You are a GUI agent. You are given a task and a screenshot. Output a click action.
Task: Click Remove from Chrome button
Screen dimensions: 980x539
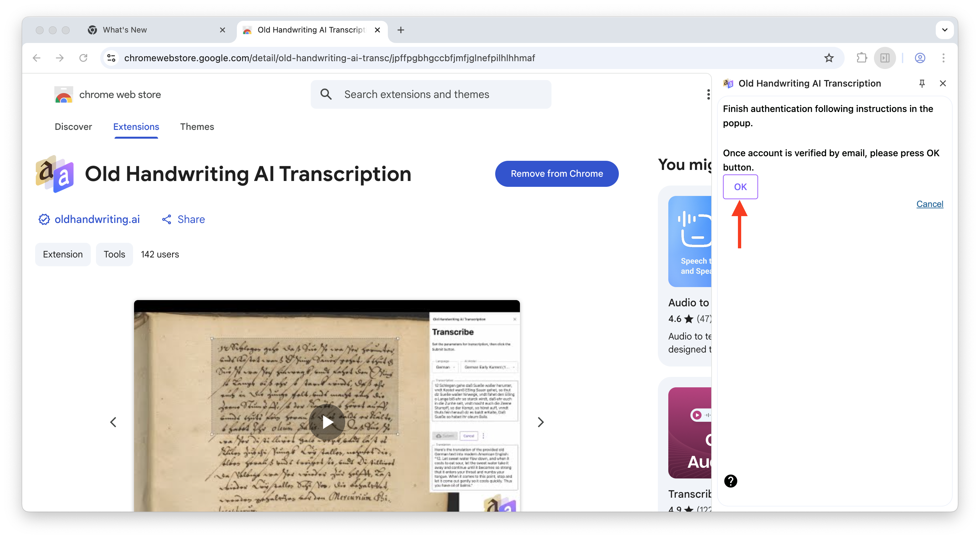[x=557, y=173]
